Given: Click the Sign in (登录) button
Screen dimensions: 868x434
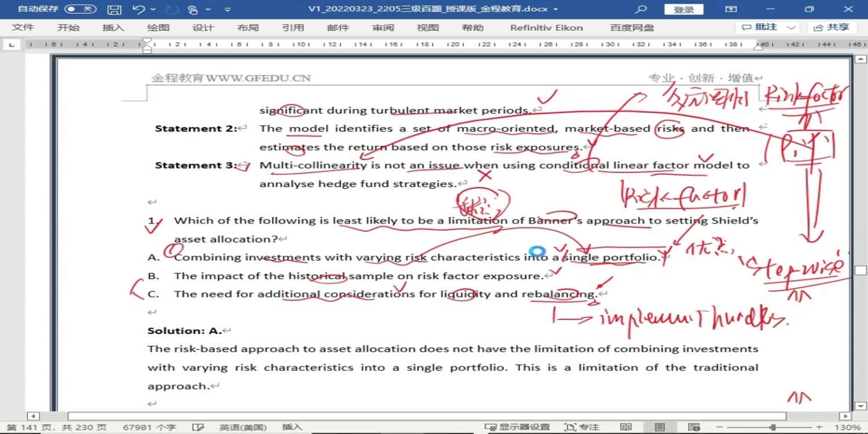Looking at the screenshot, I should tap(683, 9).
